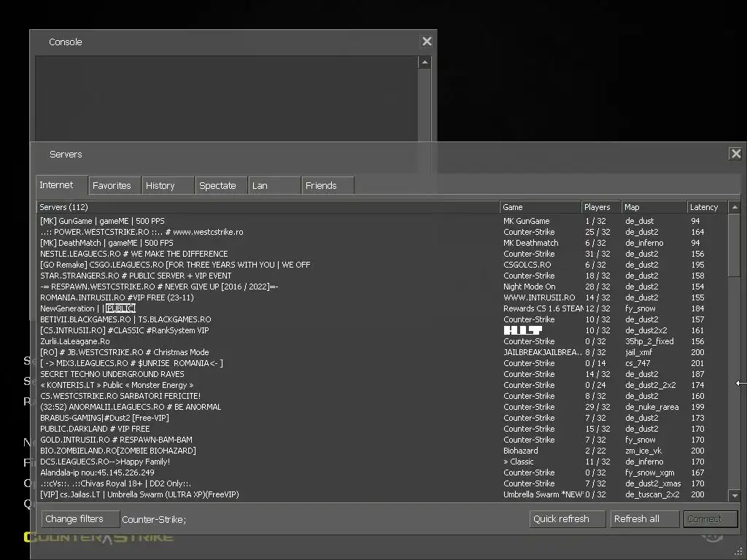Select the ROMANIA.INTRUSII.RO server row
747x560 pixels.
tap(382, 297)
